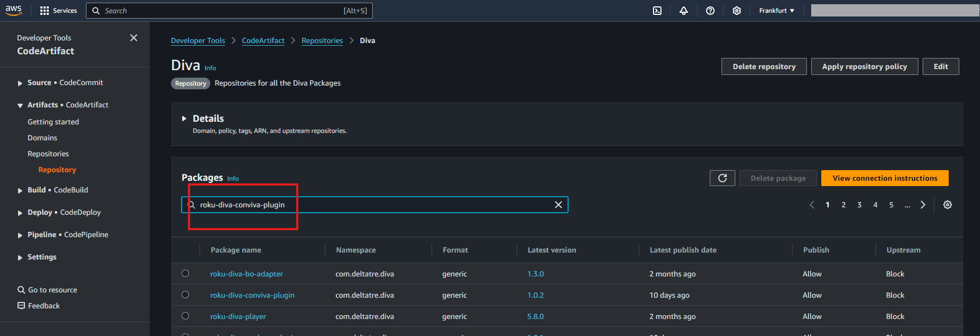This screenshot has width=980, height=336.
Task: Click the package search input field
Action: click(375, 205)
